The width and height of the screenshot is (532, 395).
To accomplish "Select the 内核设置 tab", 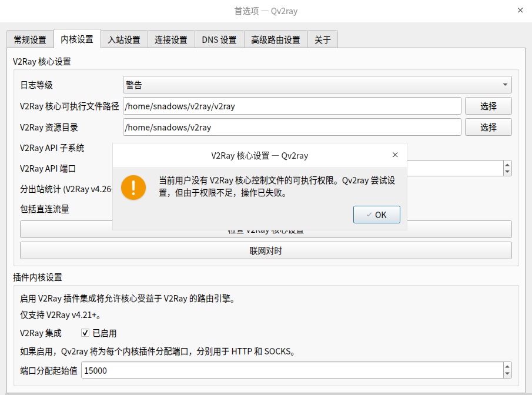I will [77, 39].
